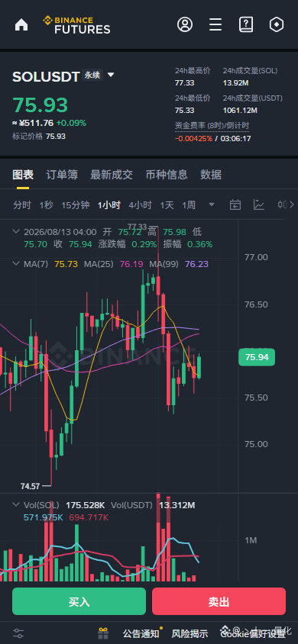Screen dimensions: 298x644
Task: Open the Cookie偏好设置 link
Action: tap(253, 634)
